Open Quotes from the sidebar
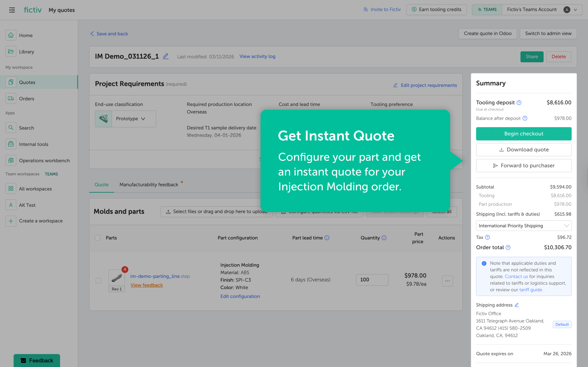This screenshot has width=588, height=367. click(27, 82)
